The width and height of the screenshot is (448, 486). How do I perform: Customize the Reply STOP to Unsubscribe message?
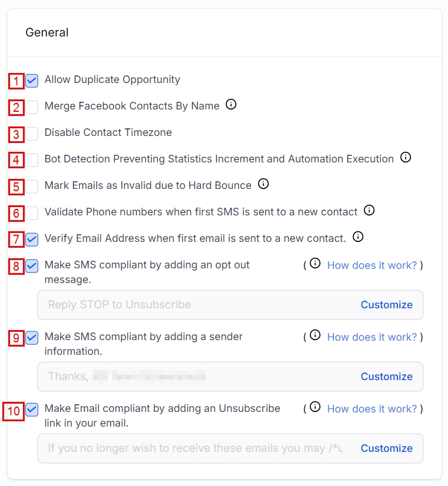click(386, 305)
